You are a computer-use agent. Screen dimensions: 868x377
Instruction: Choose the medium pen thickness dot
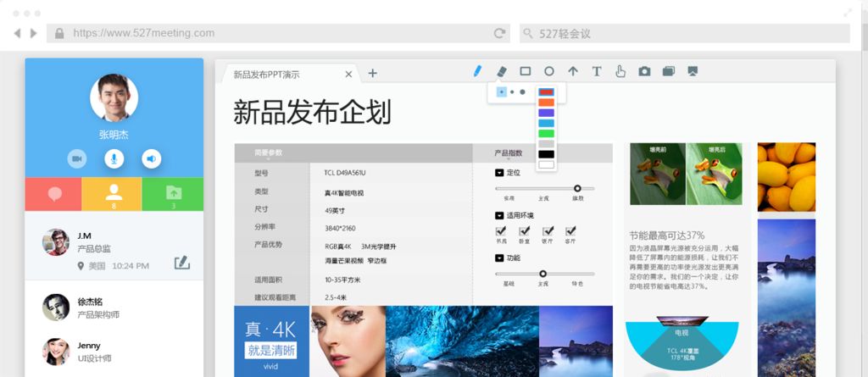(x=512, y=91)
